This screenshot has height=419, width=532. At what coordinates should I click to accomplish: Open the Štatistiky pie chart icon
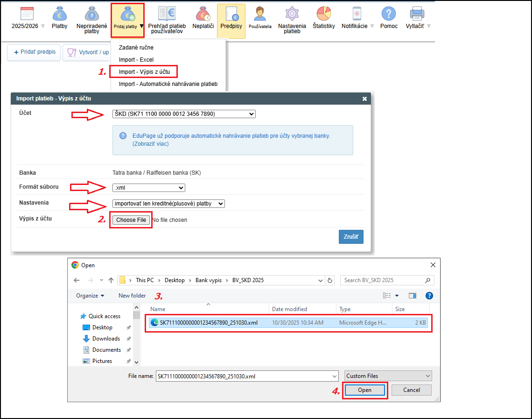click(x=323, y=14)
